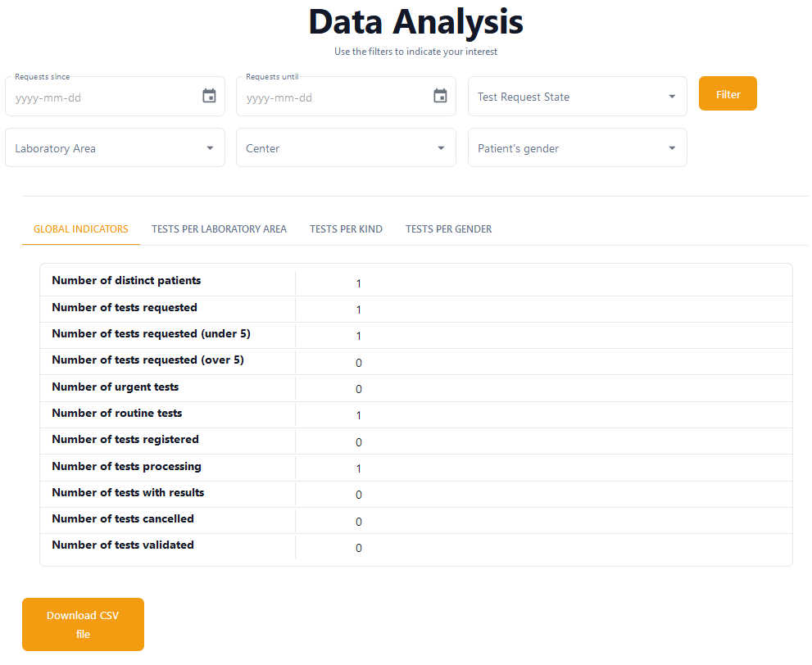Select the Number of distinct patients row label
Screen dimensions: 812x665
tap(126, 281)
